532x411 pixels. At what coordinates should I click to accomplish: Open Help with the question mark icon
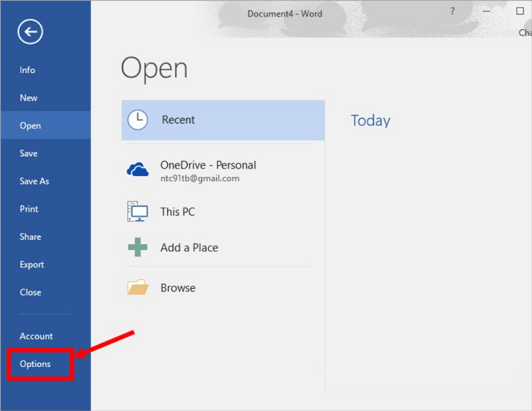click(x=453, y=11)
